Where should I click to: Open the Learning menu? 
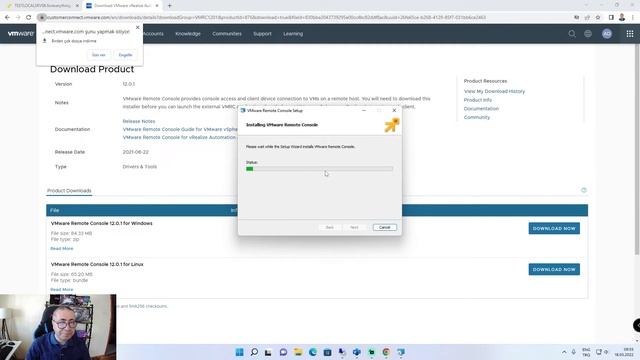click(x=293, y=34)
